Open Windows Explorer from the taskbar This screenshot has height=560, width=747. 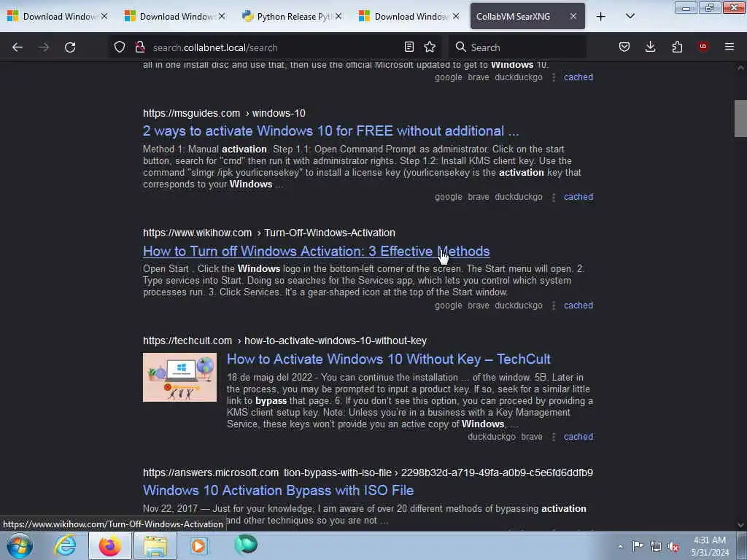[x=155, y=545]
